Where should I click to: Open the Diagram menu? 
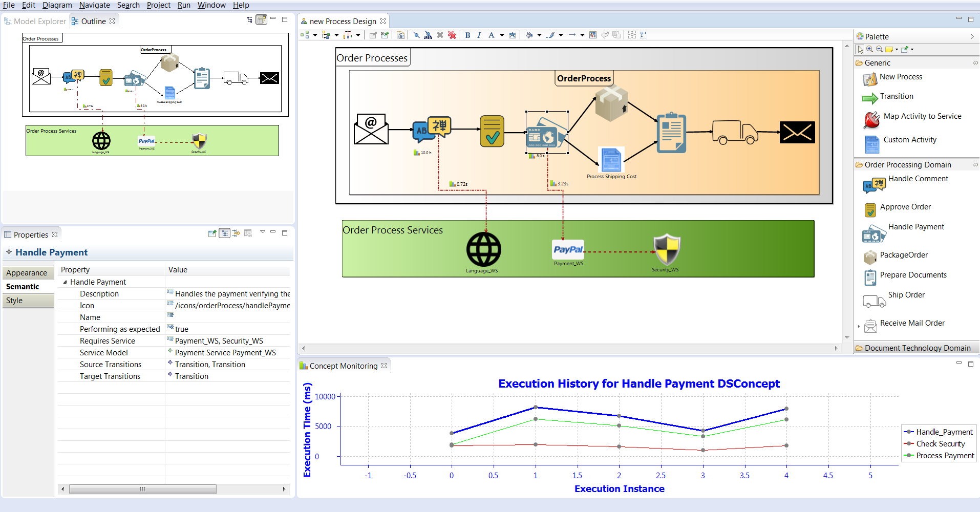57,5
